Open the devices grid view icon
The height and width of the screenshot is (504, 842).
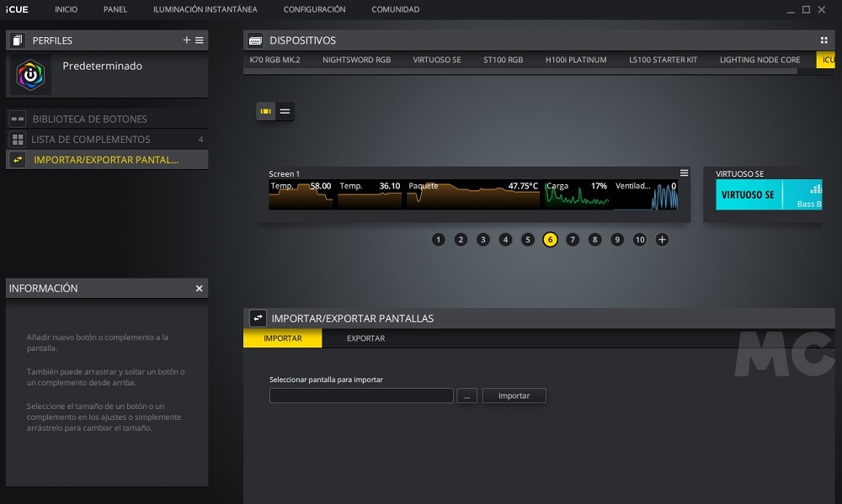823,40
